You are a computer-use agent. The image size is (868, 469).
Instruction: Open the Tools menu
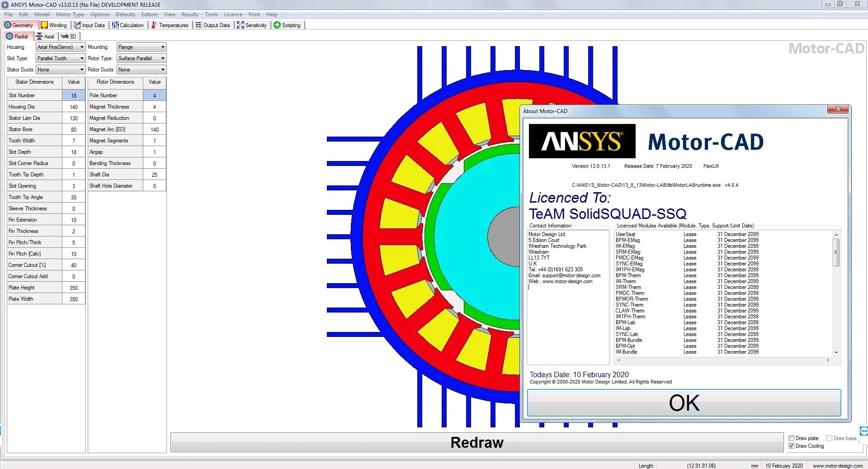[x=211, y=14]
